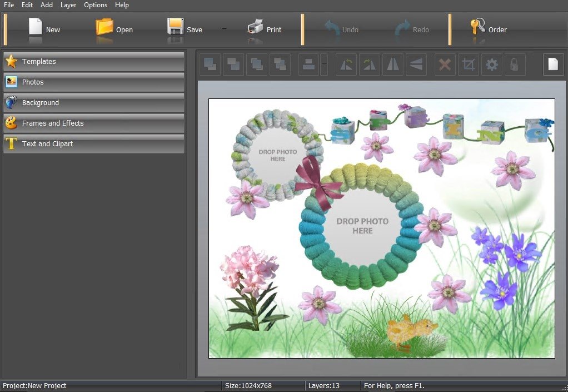Click the small gray circular photo placeholder

pyautogui.click(x=278, y=156)
